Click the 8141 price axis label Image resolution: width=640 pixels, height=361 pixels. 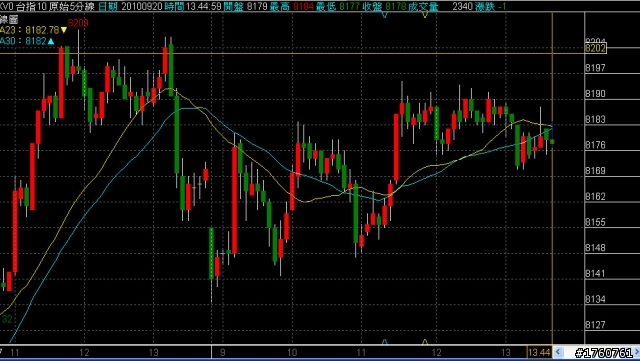(596, 274)
